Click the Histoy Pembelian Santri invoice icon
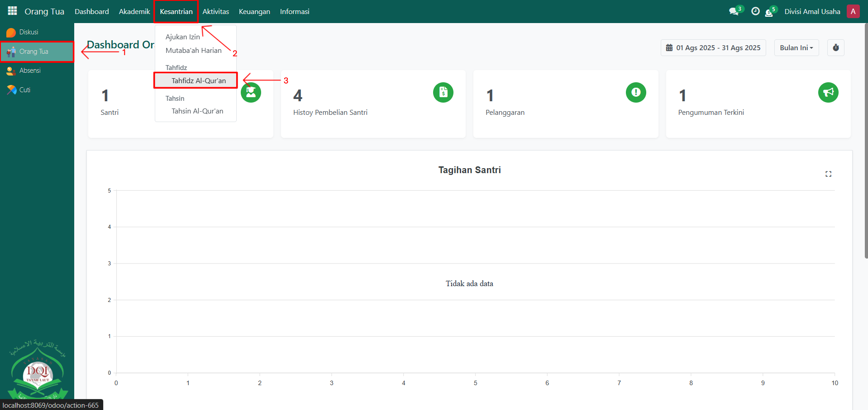This screenshot has width=868, height=410. pyautogui.click(x=443, y=93)
